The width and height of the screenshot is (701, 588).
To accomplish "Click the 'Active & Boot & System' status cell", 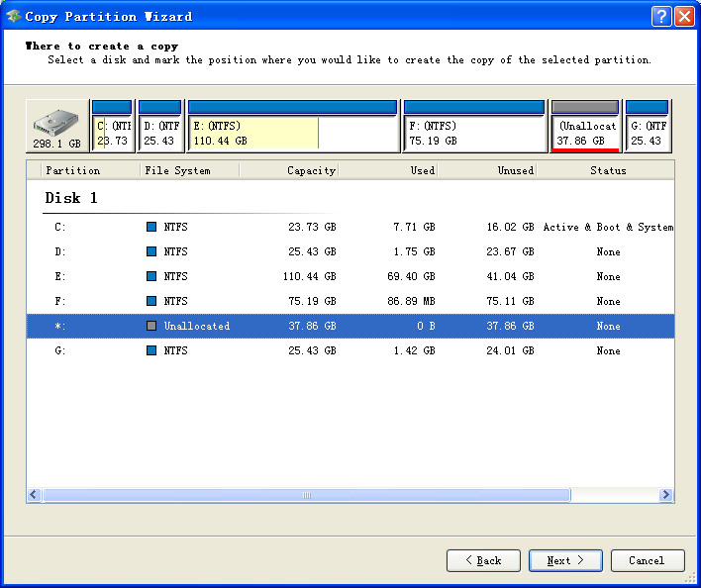I will pyautogui.click(x=608, y=227).
